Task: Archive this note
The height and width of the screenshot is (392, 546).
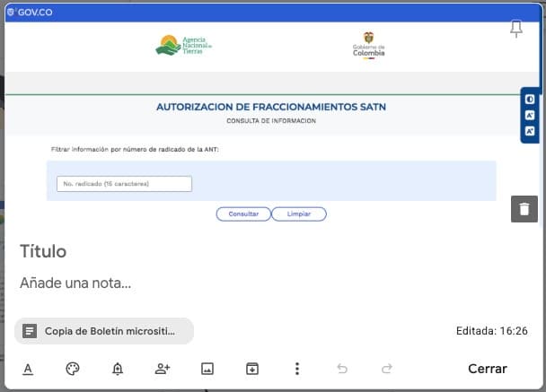Action: point(252,369)
